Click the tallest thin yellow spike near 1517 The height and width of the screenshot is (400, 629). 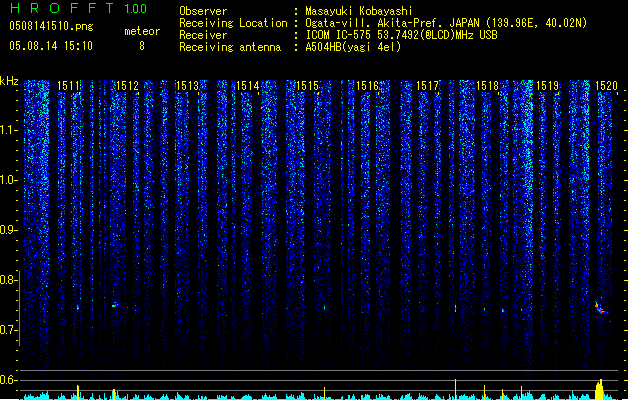(x=455, y=389)
